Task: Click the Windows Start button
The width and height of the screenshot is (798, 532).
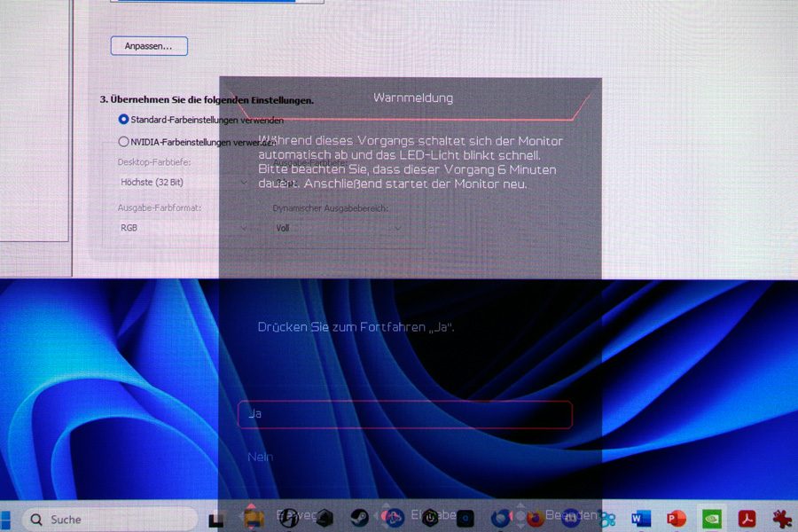Action: pos(4,519)
